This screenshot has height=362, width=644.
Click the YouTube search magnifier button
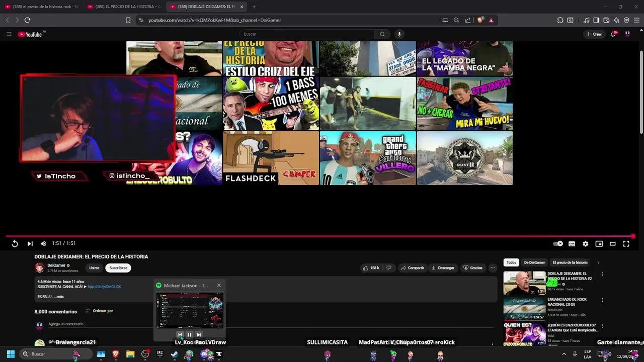click(x=382, y=34)
